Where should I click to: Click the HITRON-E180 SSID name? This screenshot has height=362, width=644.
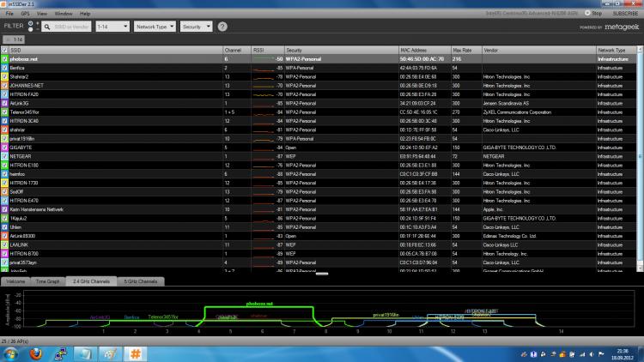click(x=24, y=166)
